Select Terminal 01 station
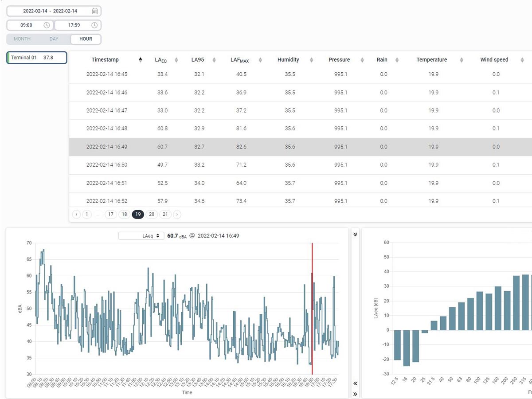 pos(36,58)
